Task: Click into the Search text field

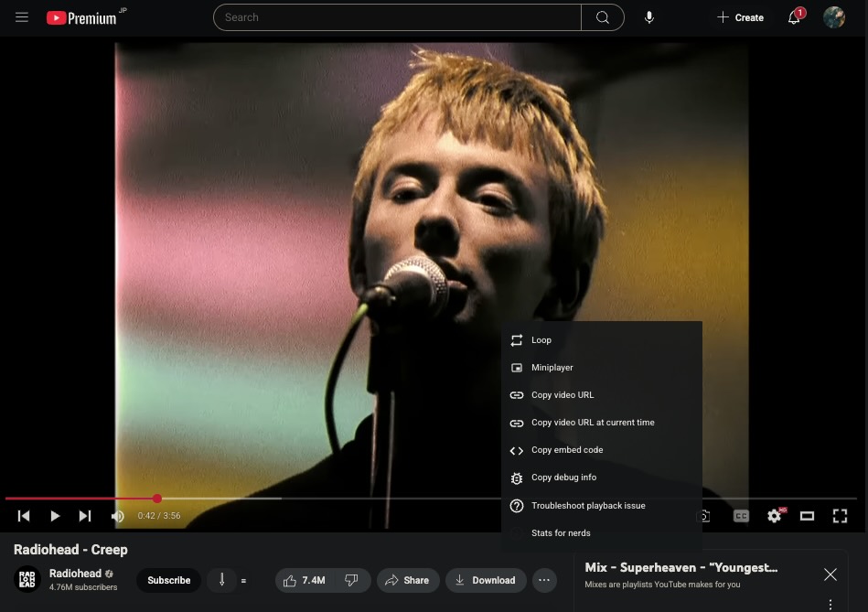Action: [398, 17]
